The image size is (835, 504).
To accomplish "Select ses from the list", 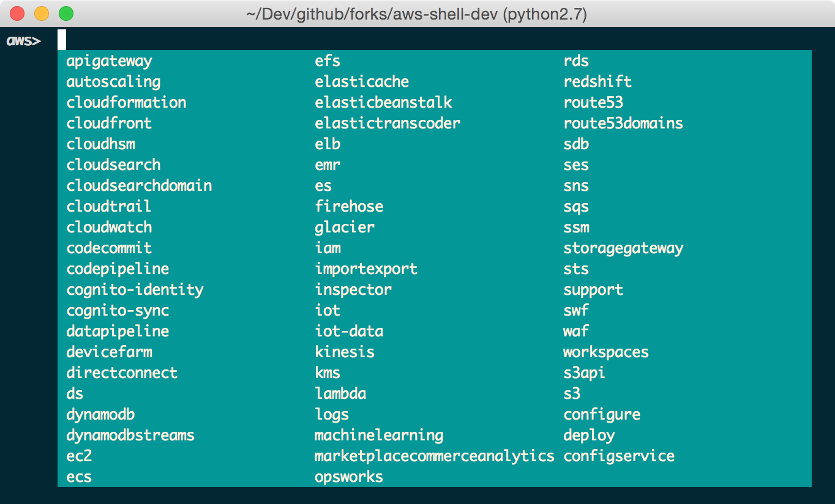I will 576,165.
